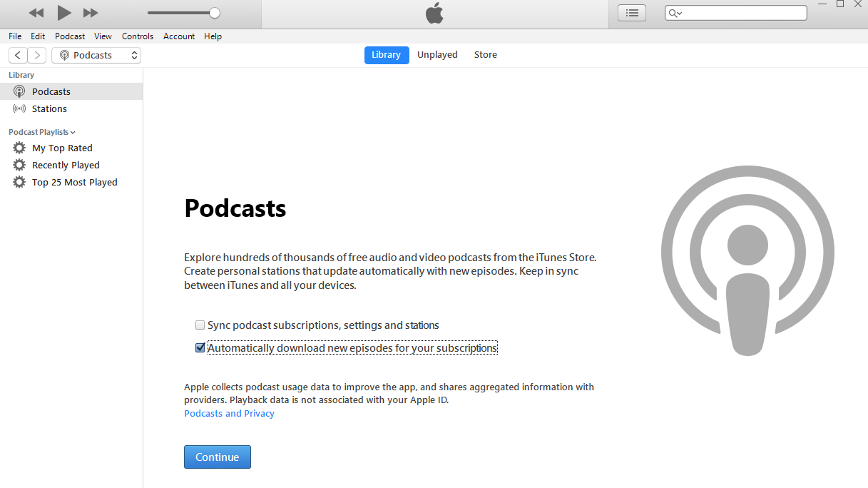
Task: Open the File menu
Action: tap(15, 36)
